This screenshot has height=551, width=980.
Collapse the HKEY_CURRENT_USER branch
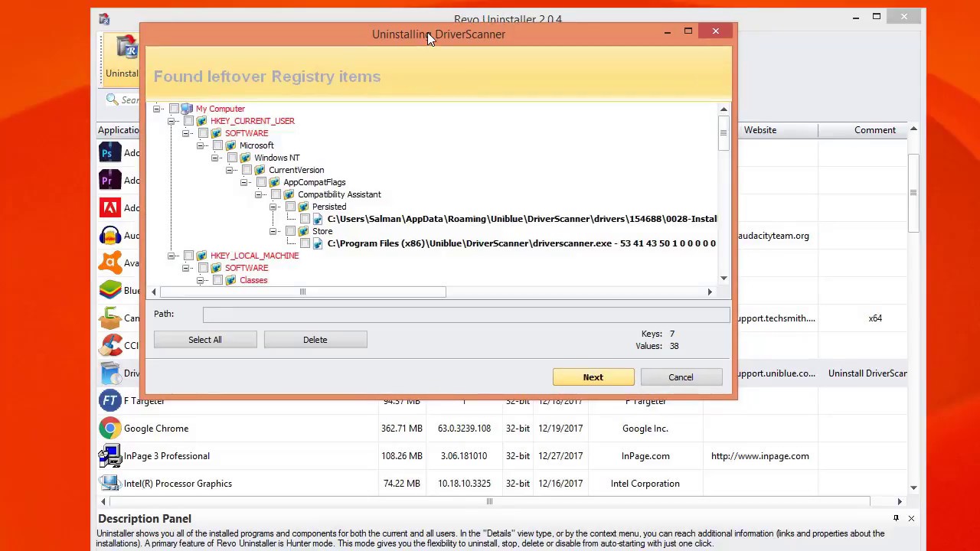coord(171,121)
